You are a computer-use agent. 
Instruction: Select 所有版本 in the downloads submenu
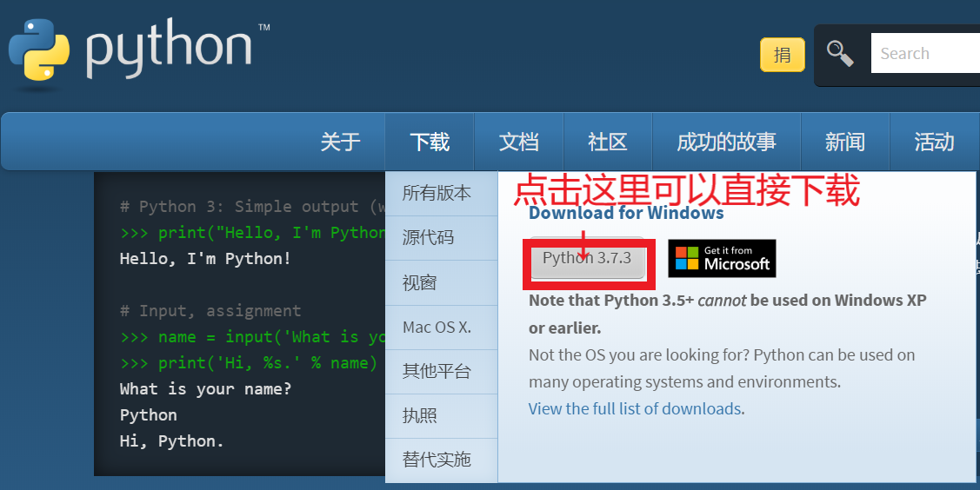pos(441,194)
